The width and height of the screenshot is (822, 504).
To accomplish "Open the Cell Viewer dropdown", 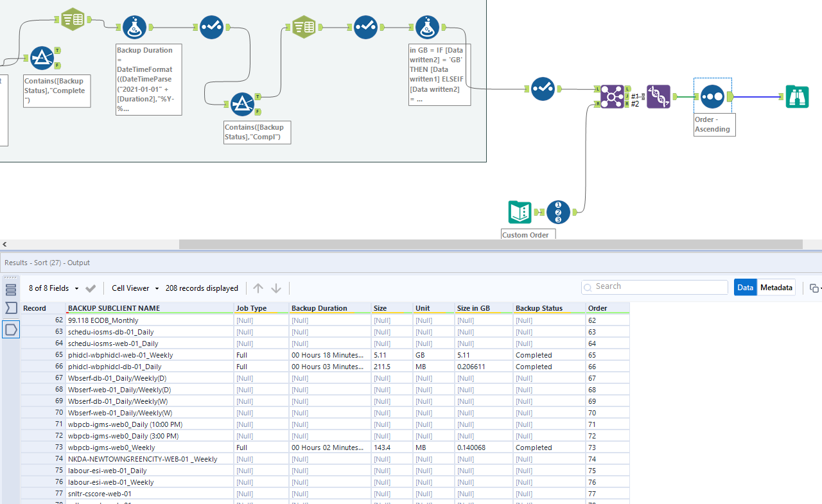I will click(132, 288).
